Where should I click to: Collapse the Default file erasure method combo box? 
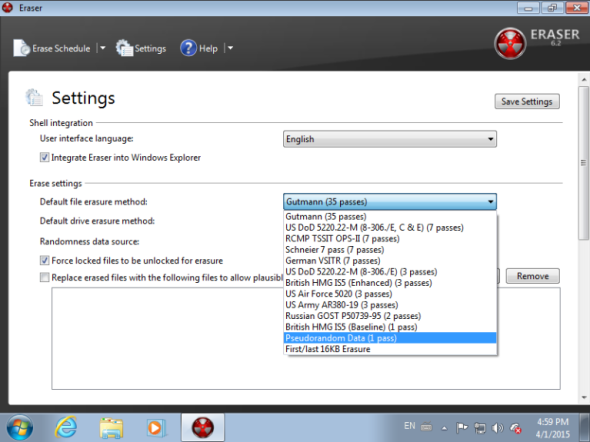[389, 202]
